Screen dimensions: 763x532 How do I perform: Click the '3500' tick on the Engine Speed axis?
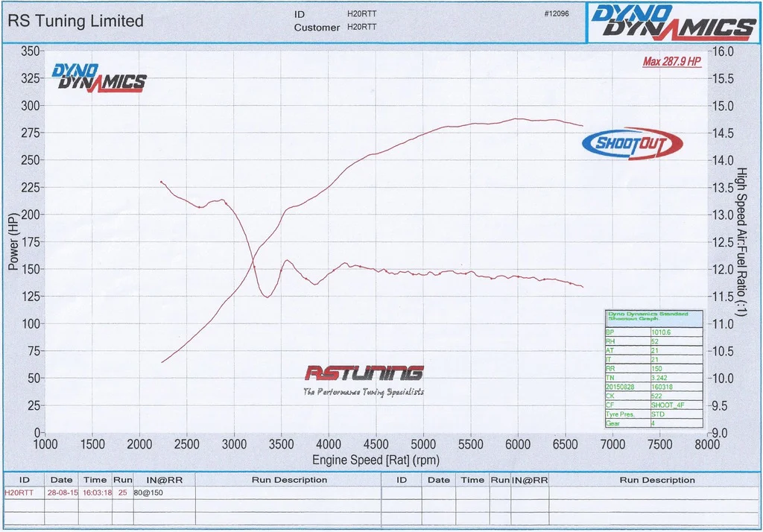pyautogui.click(x=281, y=444)
